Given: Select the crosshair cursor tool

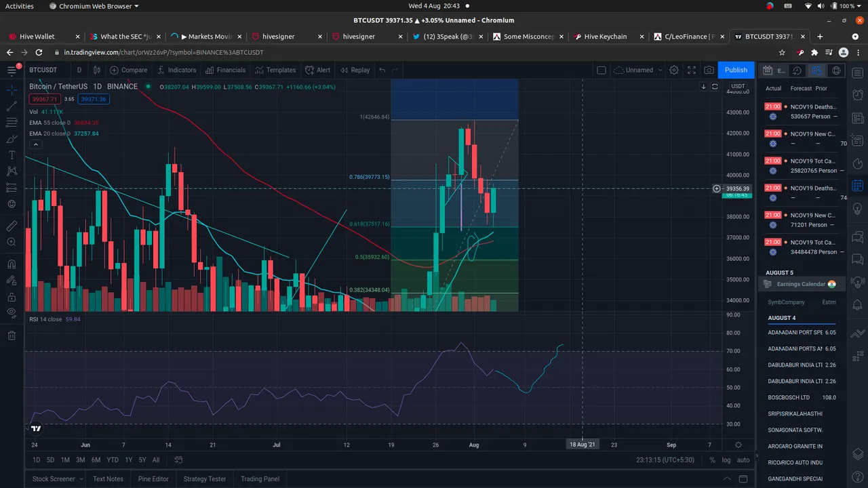Looking at the screenshot, I should click(x=12, y=89).
